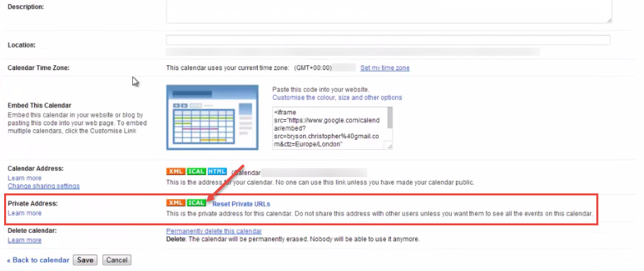Click the embedded calendar preview thumbnail

213,117
